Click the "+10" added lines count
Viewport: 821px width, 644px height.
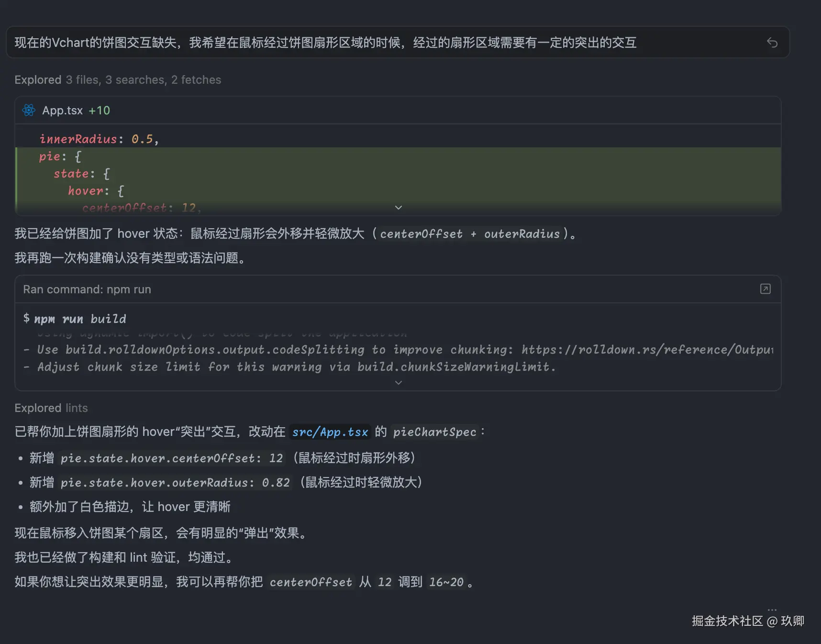(x=99, y=111)
